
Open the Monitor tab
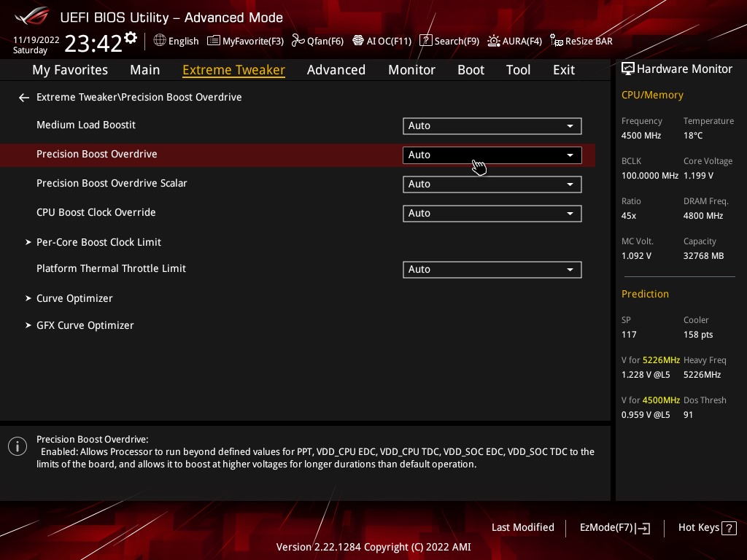point(411,70)
